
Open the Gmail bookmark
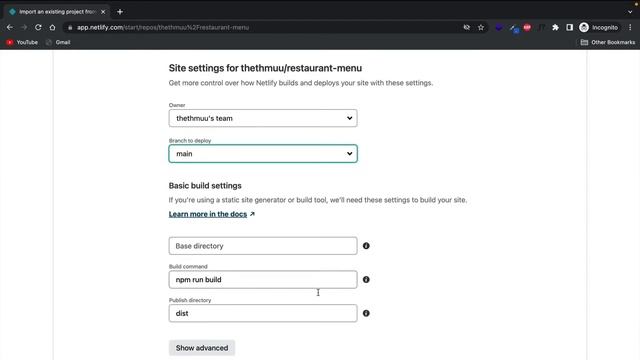tap(58, 42)
